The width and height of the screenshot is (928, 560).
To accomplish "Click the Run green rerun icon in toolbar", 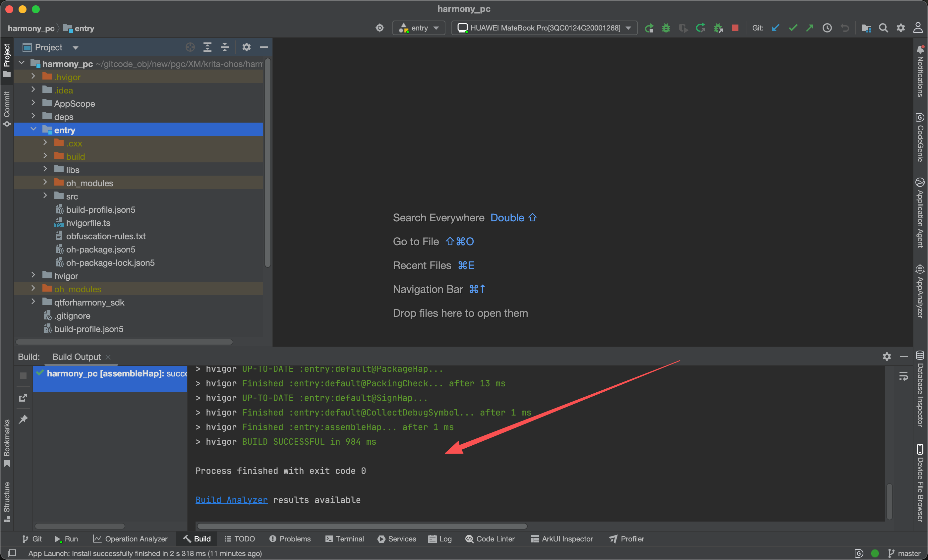I will pos(649,28).
